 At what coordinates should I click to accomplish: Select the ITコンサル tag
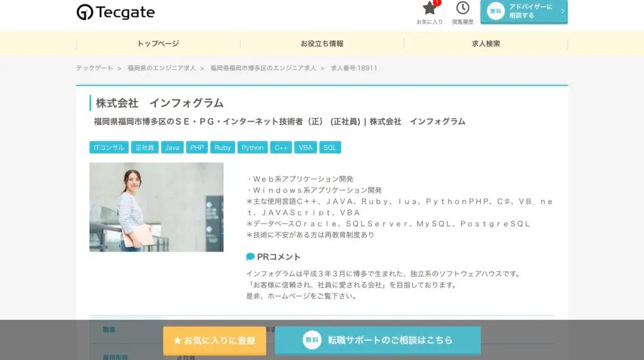click(x=109, y=148)
